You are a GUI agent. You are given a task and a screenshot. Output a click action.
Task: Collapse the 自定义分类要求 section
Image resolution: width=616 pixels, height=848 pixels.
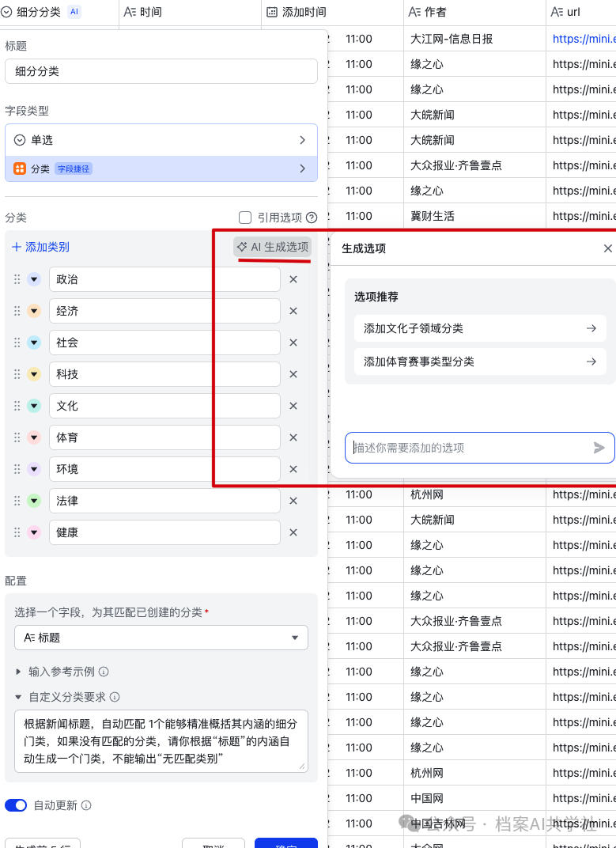[18, 697]
